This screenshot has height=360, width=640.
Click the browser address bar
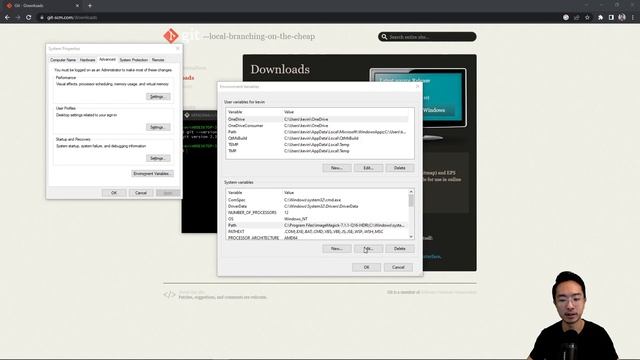pyautogui.click(x=302, y=18)
